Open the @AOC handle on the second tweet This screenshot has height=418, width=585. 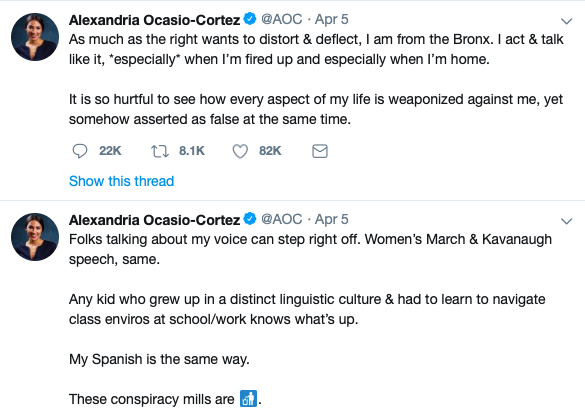[x=282, y=219]
